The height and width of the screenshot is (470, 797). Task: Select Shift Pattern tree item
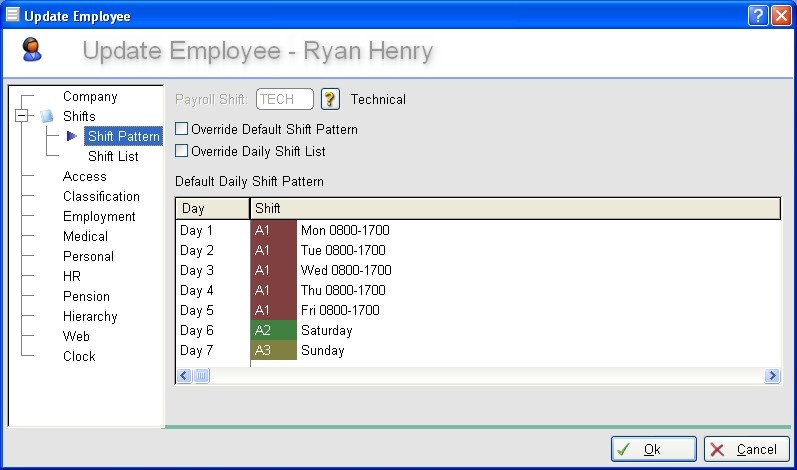pos(124,136)
